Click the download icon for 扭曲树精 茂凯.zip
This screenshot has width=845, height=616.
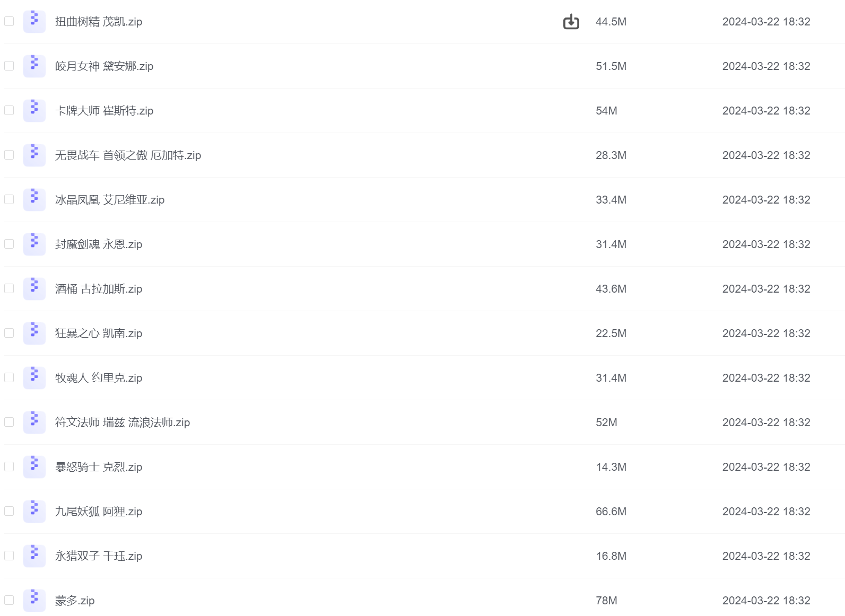(571, 22)
